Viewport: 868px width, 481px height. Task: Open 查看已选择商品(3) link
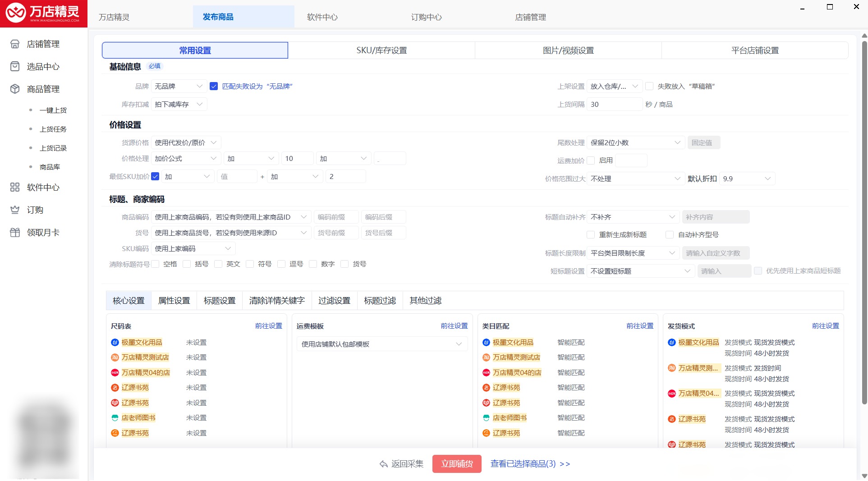(530, 464)
